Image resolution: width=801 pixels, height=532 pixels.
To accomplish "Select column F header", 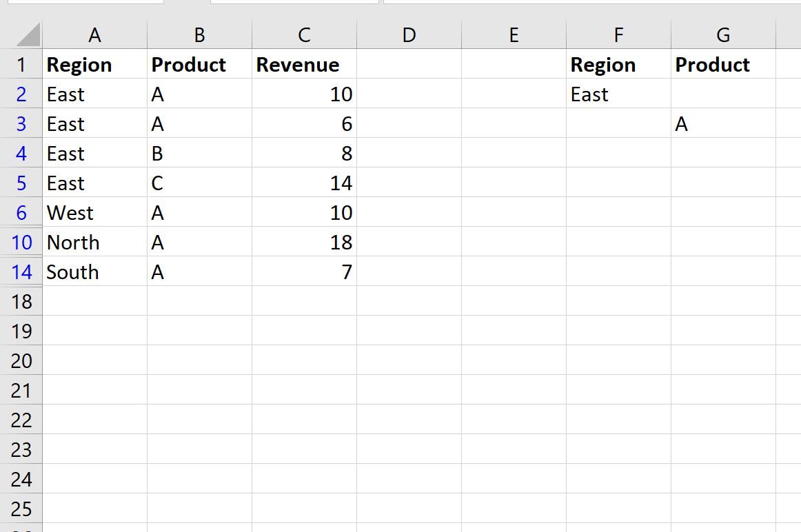I will pos(618,34).
